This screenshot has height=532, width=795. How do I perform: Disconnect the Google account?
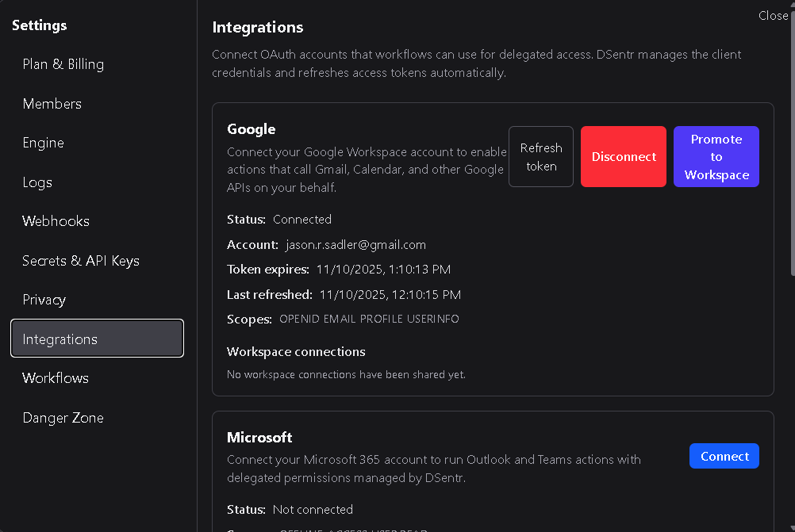point(624,156)
